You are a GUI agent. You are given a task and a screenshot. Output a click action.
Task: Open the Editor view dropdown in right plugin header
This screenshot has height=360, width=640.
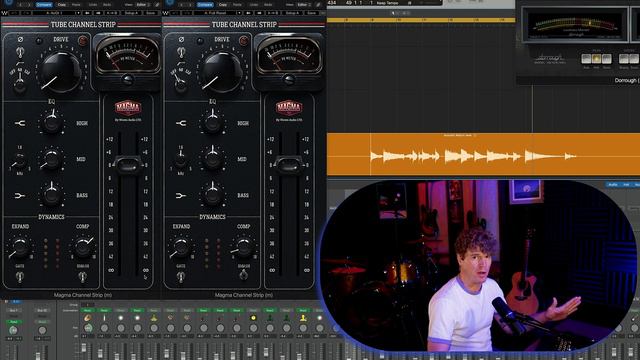click(x=304, y=5)
